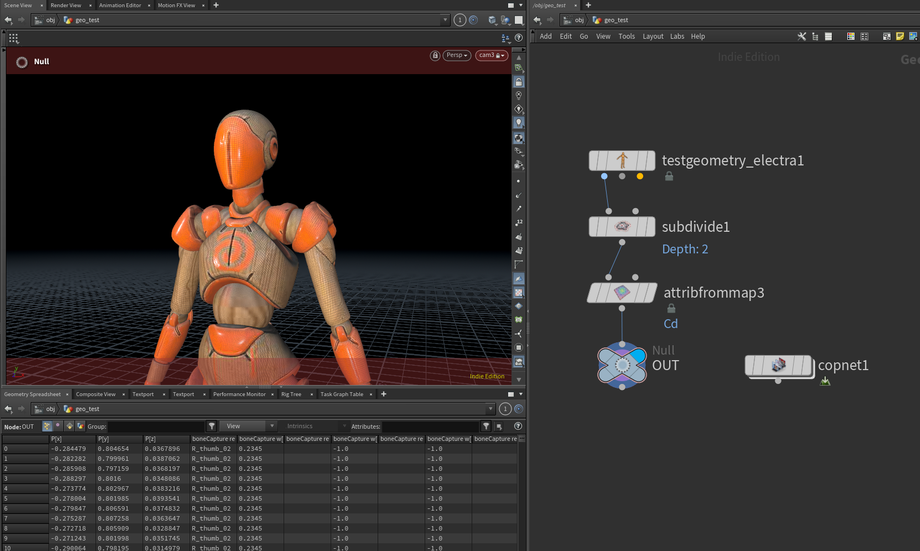This screenshot has height=551, width=920.
Task: Click the attribfrommap3 node
Action: click(622, 293)
